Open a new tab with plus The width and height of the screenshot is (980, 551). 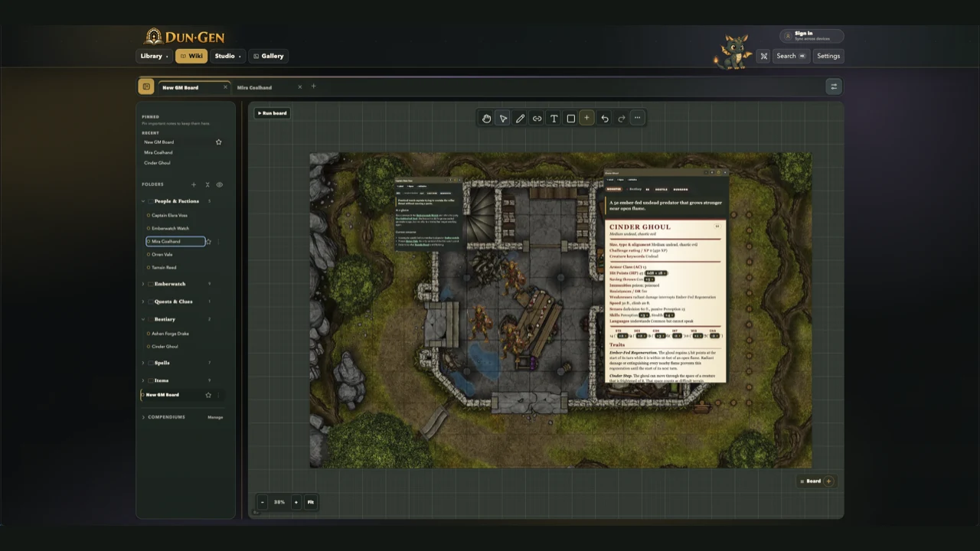pyautogui.click(x=313, y=86)
